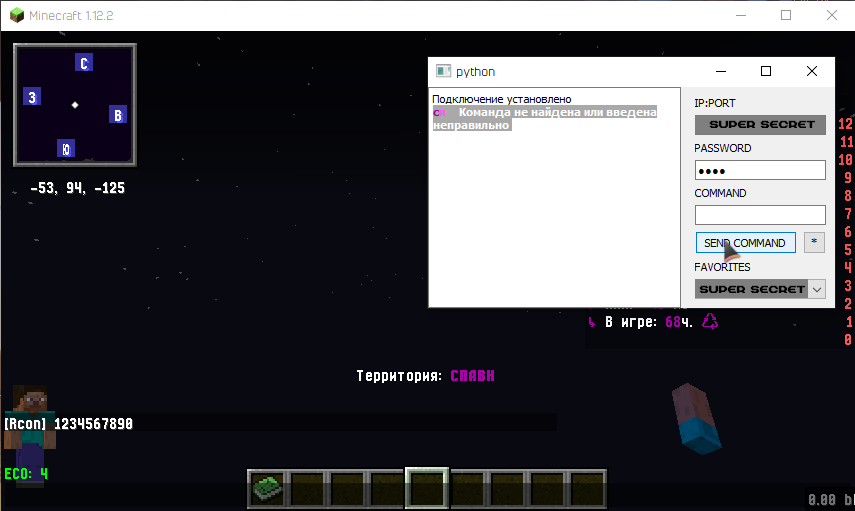Maximize the python window
Viewport: 855px width, 511px height.
click(x=766, y=71)
